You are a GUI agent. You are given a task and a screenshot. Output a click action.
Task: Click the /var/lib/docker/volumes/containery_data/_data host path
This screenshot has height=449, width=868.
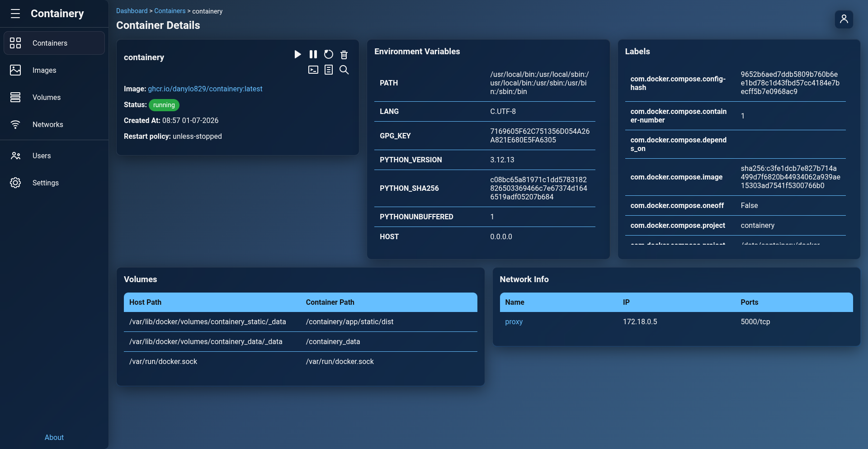pyautogui.click(x=206, y=341)
